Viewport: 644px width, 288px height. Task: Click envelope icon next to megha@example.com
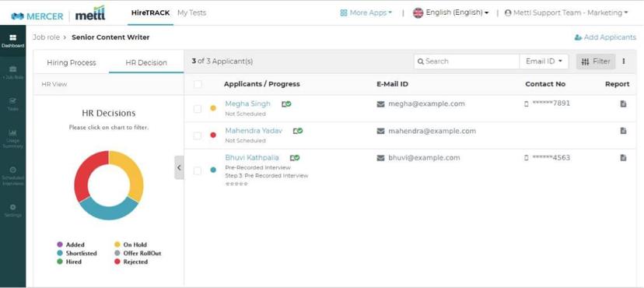pyautogui.click(x=380, y=104)
